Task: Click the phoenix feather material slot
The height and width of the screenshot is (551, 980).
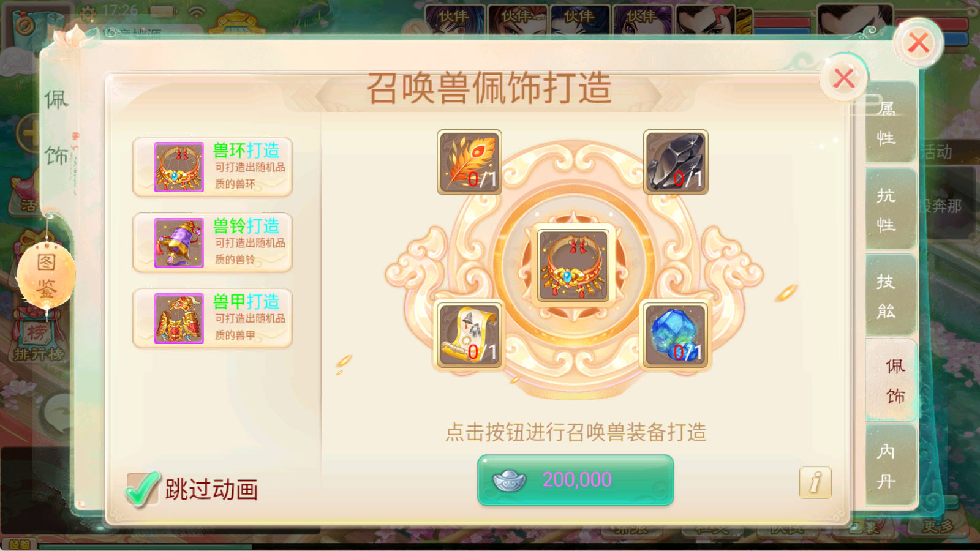Action: pos(469,162)
